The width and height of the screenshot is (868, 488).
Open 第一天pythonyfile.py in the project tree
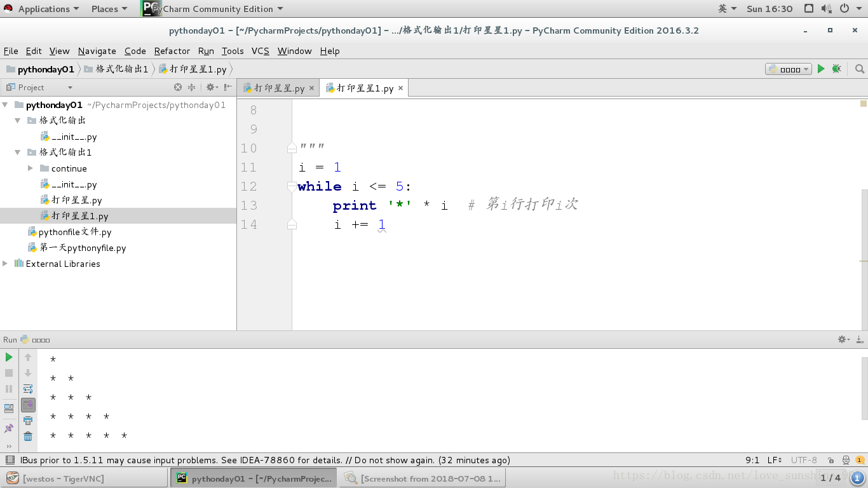coord(83,248)
